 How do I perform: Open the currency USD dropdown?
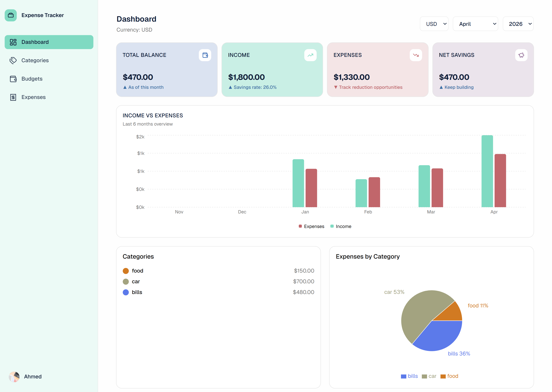[x=434, y=24]
